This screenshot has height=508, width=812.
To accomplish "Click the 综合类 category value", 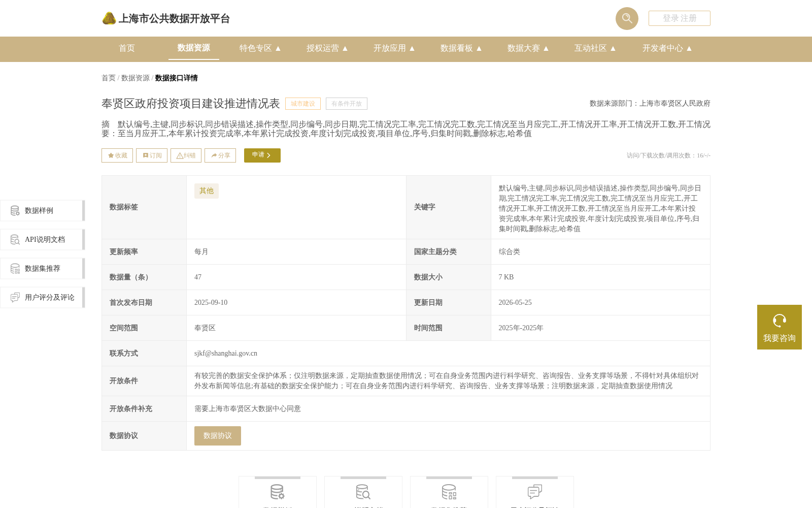I will (x=509, y=252).
